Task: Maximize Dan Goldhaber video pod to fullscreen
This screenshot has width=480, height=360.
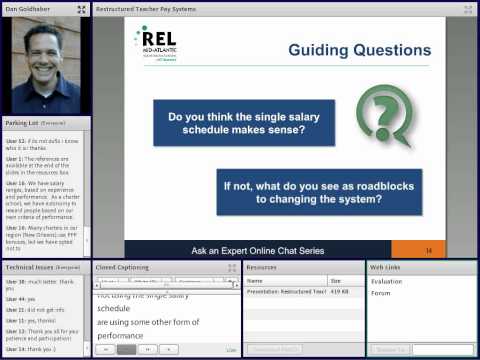Action: tap(81, 10)
